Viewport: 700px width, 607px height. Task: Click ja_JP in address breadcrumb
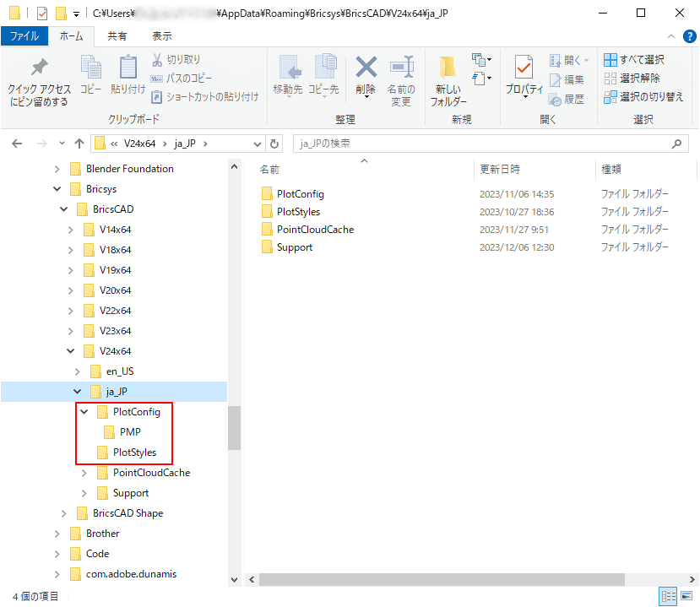click(185, 144)
